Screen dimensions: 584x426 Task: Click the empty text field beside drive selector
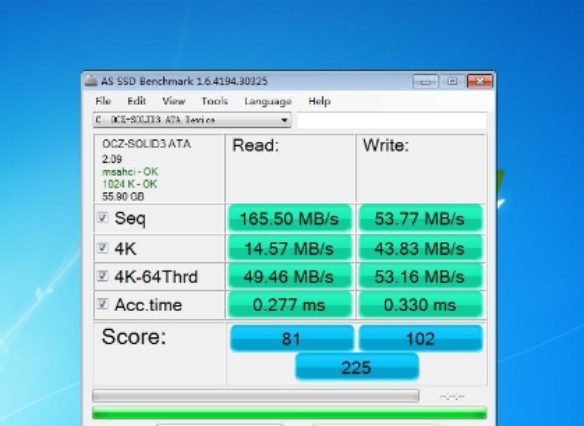pos(392,120)
